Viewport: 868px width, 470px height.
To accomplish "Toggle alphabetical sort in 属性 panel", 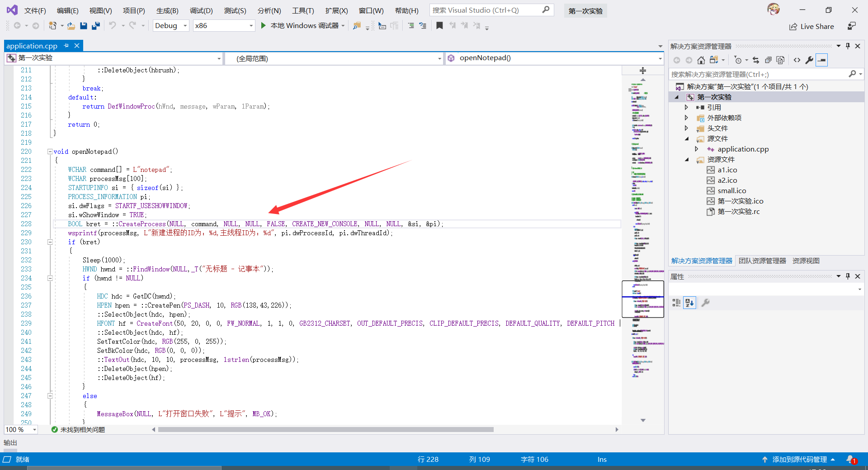I will click(x=689, y=303).
